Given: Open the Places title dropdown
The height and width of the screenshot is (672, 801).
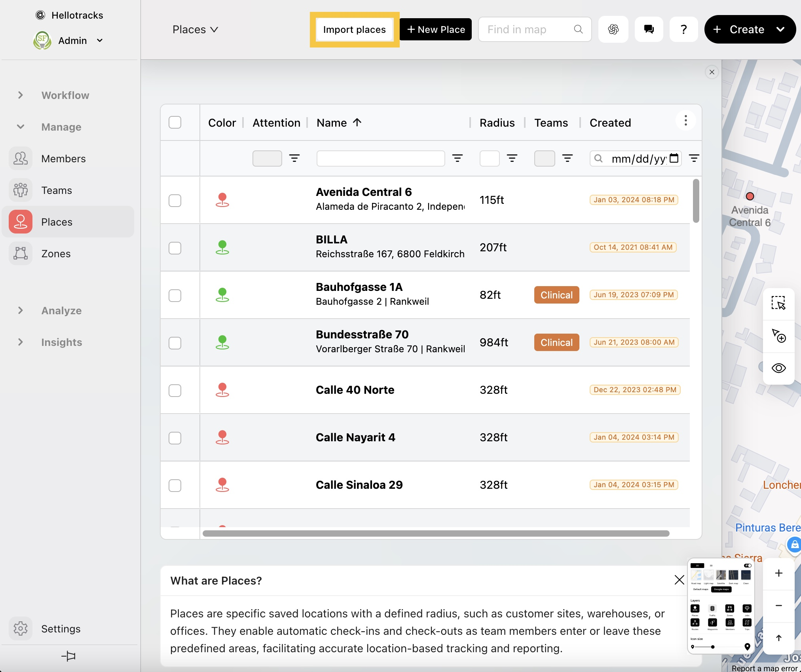Looking at the screenshot, I should pyautogui.click(x=195, y=30).
